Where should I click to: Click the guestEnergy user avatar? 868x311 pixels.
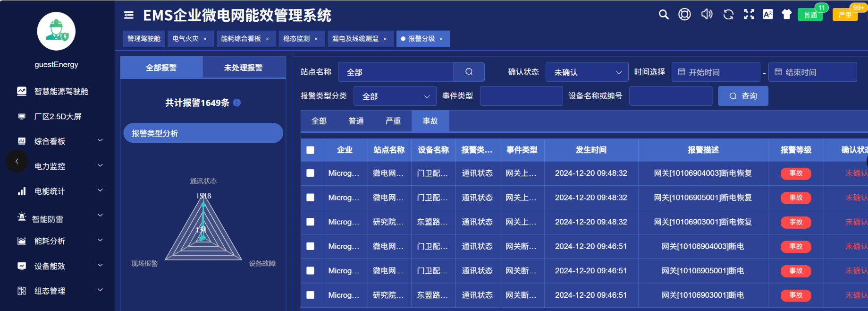[56, 31]
